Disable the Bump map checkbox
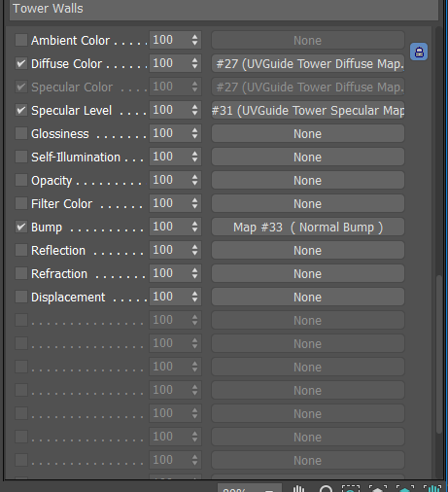Image resolution: width=448 pixels, height=492 pixels. 21,227
